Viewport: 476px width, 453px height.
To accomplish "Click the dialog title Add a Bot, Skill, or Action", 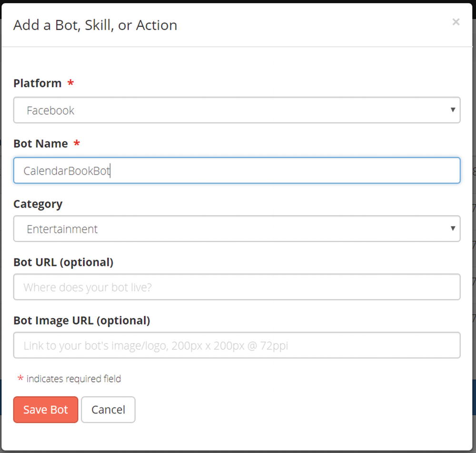I will coord(95,25).
